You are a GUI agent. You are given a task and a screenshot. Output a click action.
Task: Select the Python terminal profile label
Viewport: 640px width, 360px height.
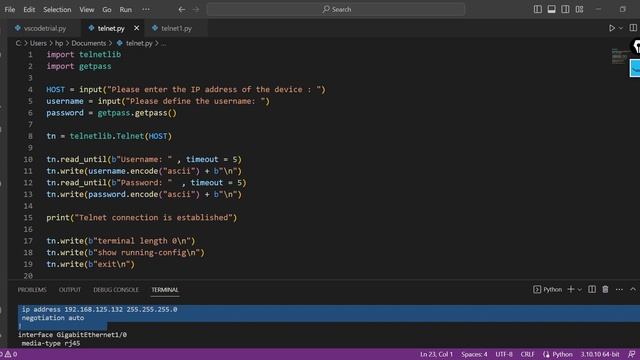tap(548, 289)
